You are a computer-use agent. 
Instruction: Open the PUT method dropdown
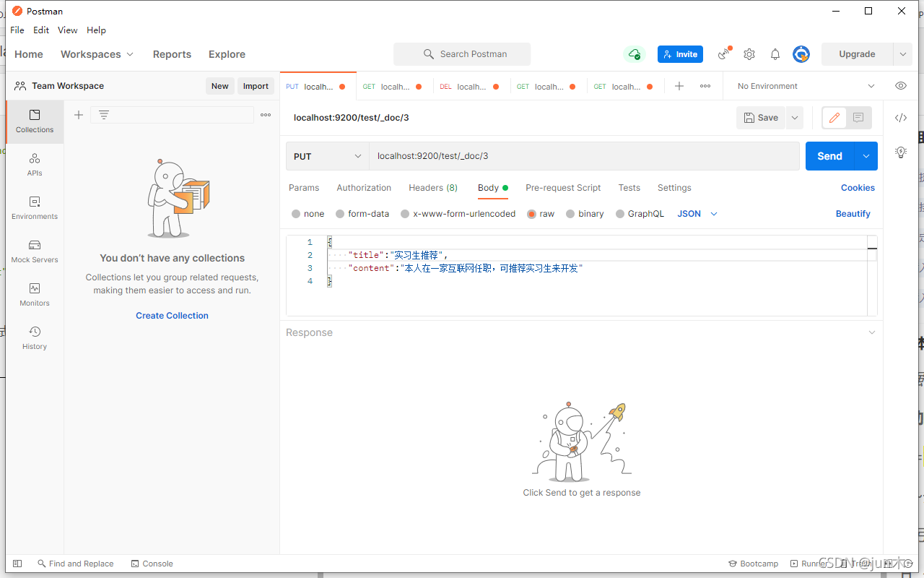point(327,156)
